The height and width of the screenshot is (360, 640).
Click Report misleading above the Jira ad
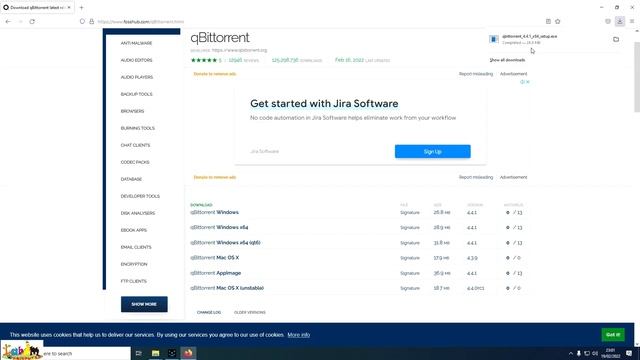click(476, 74)
